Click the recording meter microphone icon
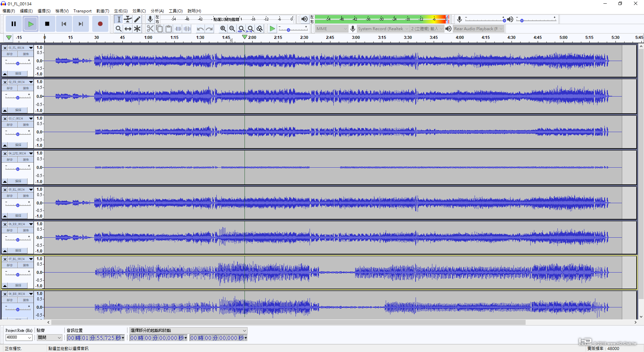Image resolution: width=644 pixels, height=352 pixels. pos(150,19)
